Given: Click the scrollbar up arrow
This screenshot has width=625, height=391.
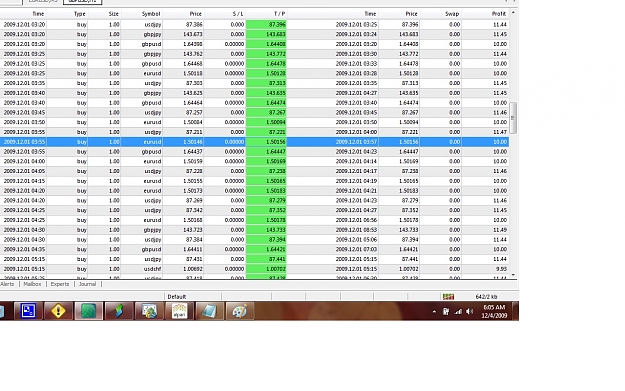Looking at the screenshot, I should 513,13.
